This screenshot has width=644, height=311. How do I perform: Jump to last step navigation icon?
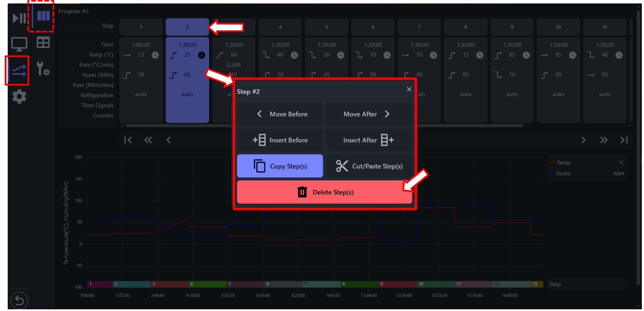[x=624, y=140]
